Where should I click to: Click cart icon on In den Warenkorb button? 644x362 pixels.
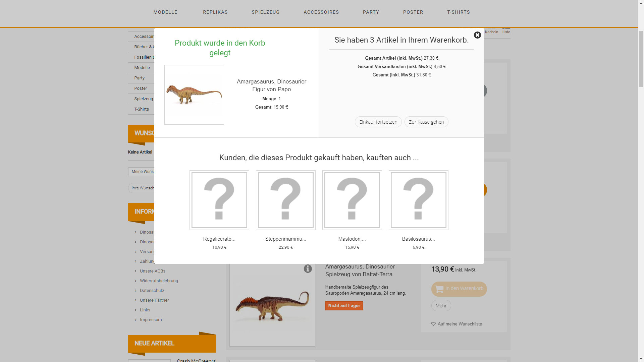tap(439, 289)
